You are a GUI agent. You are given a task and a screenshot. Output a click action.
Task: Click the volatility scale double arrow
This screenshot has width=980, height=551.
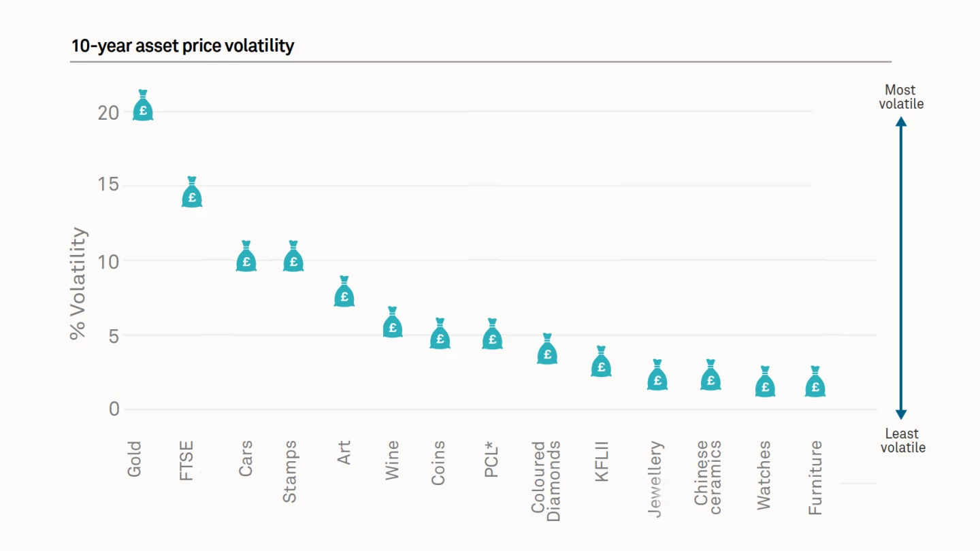(901, 268)
